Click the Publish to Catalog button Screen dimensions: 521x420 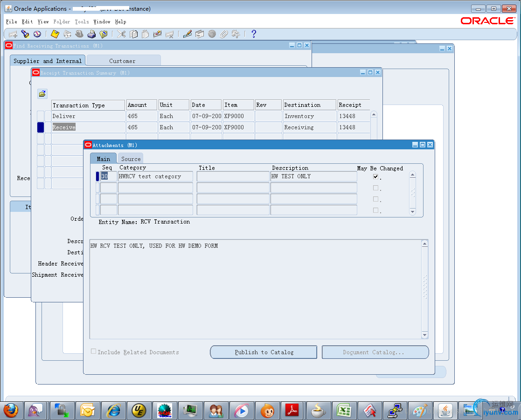[264, 352]
